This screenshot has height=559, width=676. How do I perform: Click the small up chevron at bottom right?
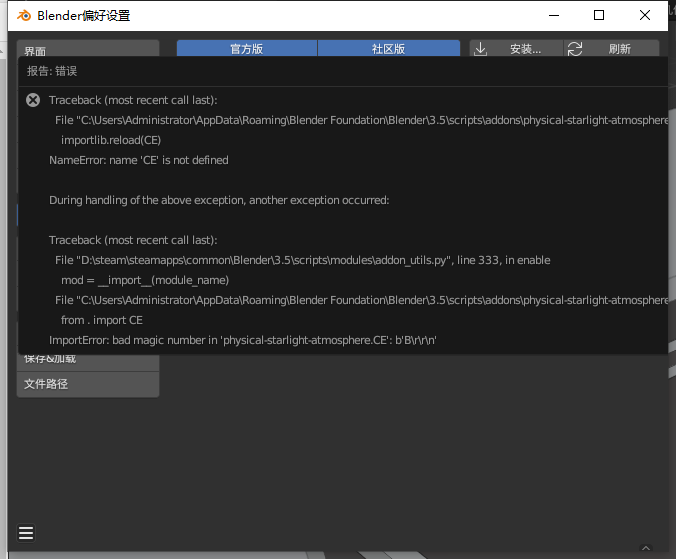646,548
